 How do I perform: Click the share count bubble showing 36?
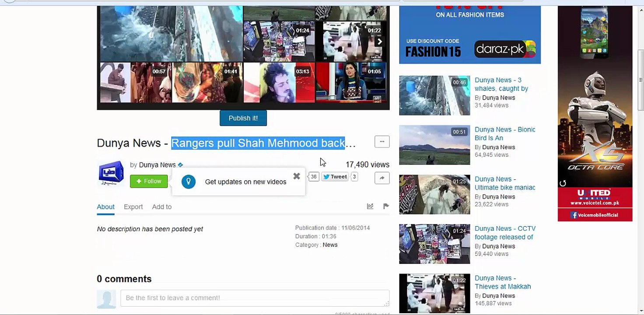tap(314, 177)
